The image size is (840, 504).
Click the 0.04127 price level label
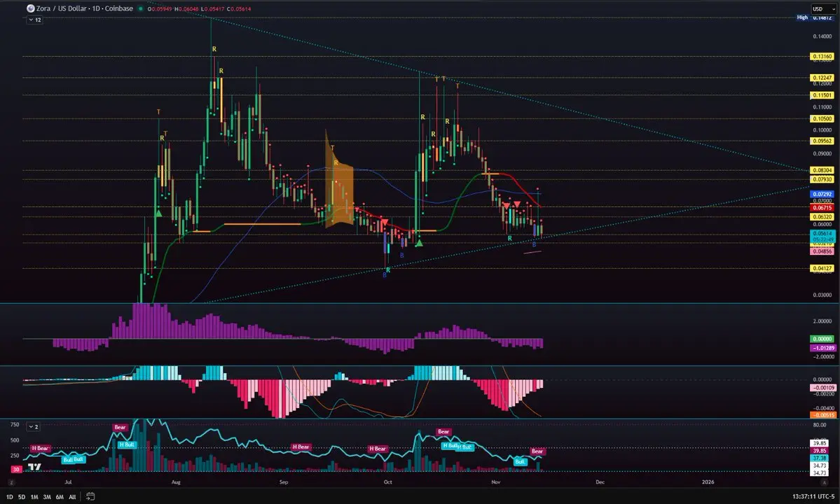[822, 269]
